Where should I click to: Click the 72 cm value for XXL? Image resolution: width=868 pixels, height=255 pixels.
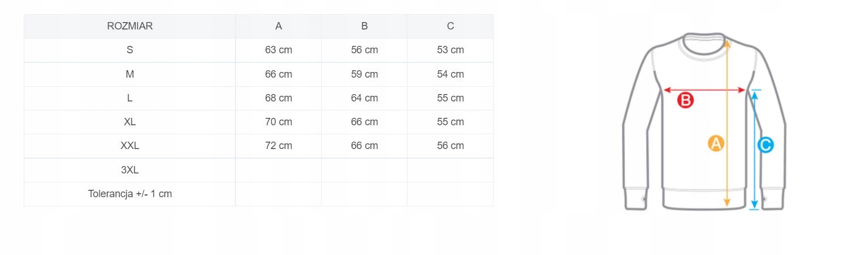[x=279, y=146]
